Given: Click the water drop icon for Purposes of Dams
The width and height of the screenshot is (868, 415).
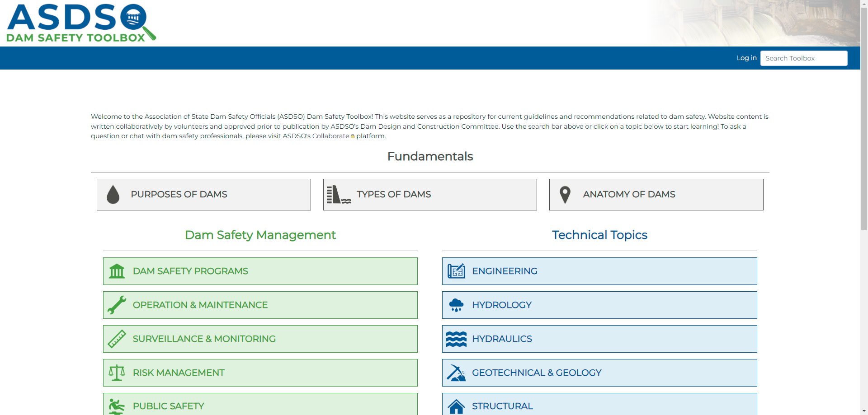Looking at the screenshot, I should 113,194.
